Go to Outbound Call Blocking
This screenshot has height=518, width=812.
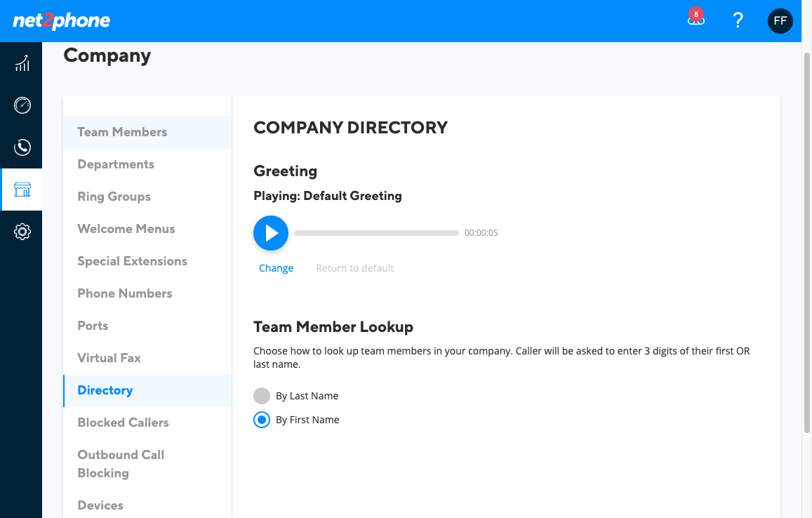[147, 464]
